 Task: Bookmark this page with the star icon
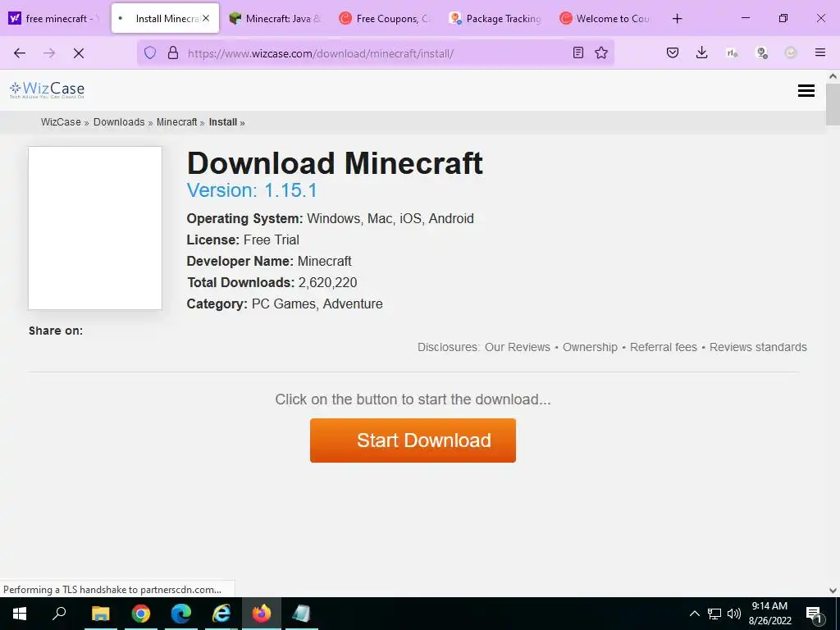[601, 52]
